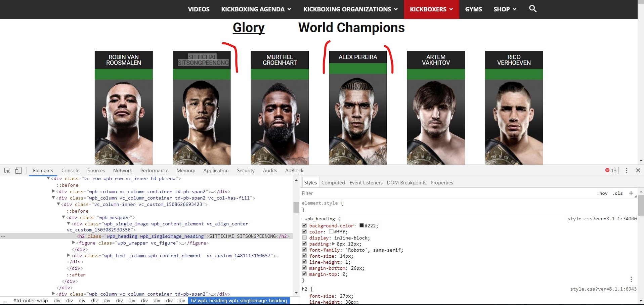Switch to the Console tab
Image resolution: width=644 pixels, height=305 pixels.
(70, 171)
